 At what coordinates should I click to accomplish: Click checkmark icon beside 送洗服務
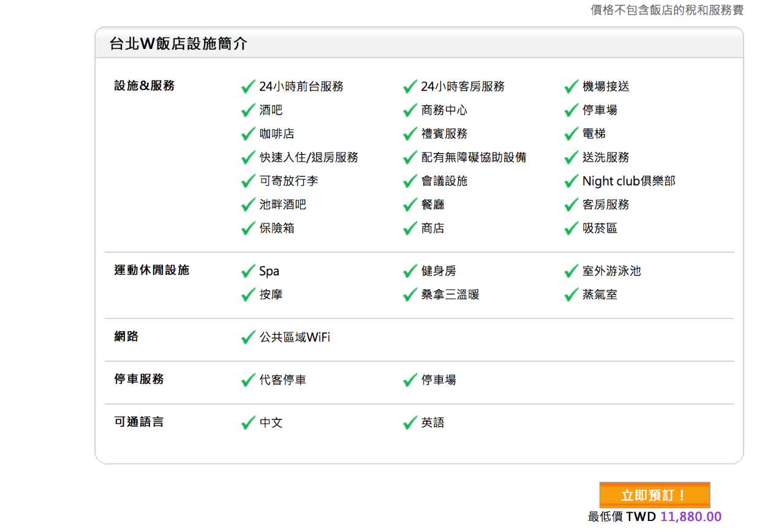(x=571, y=157)
